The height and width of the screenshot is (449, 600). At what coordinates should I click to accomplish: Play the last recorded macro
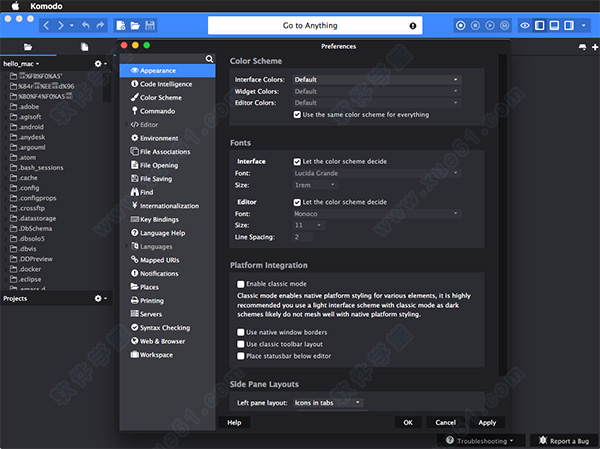click(x=490, y=26)
